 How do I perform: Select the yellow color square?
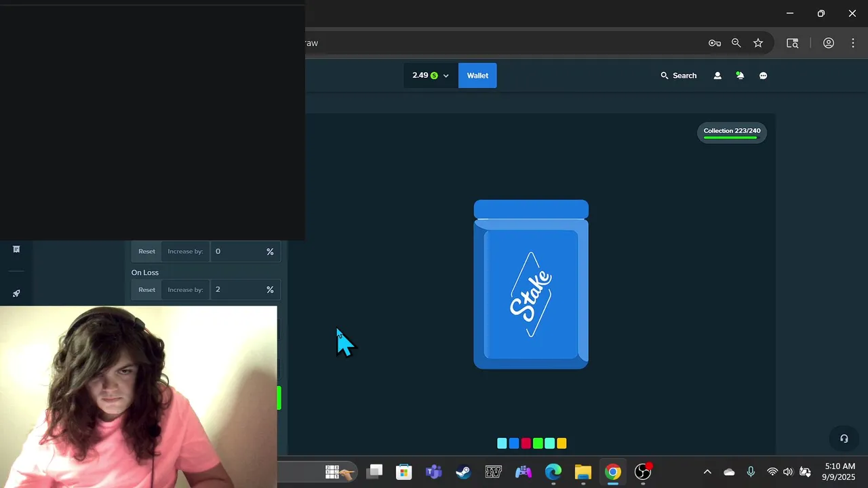(x=561, y=443)
